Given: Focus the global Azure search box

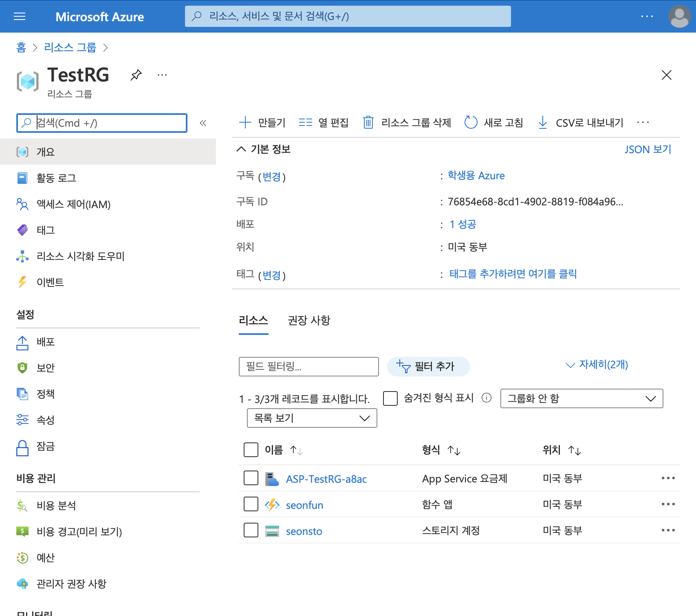Looking at the screenshot, I should point(348,16).
